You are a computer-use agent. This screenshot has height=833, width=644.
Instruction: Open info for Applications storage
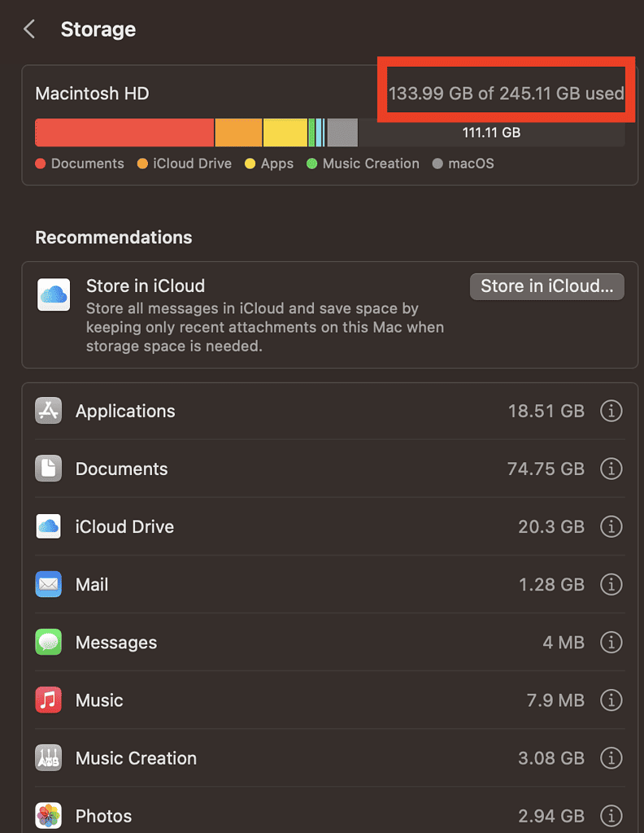tap(611, 411)
